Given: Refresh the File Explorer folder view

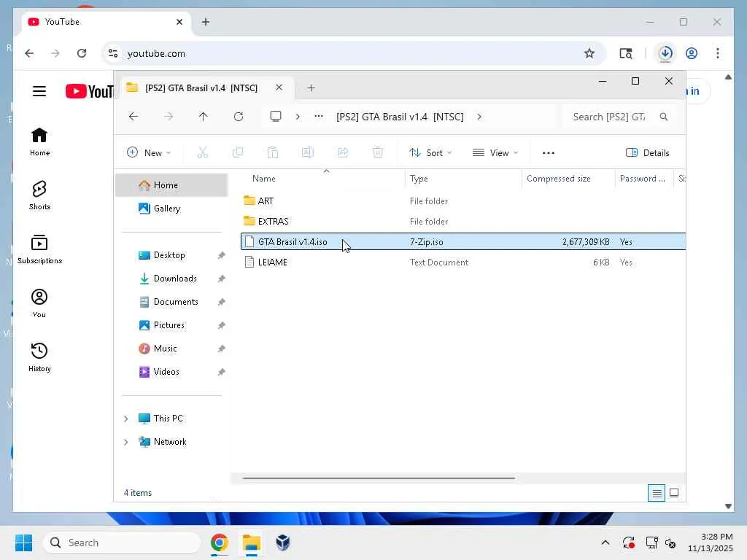Looking at the screenshot, I should 239,117.
